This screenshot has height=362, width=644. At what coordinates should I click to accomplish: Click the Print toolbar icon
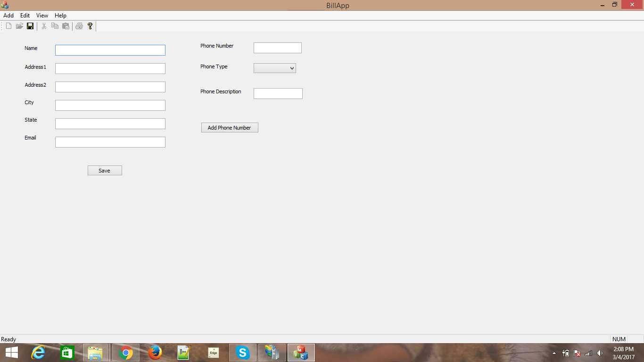pos(79,26)
